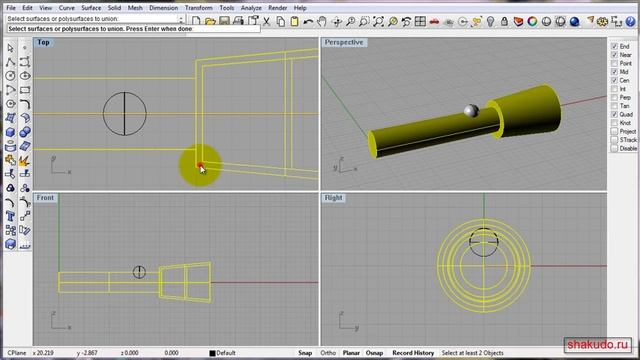Open the Transform menu
The height and width of the screenshot is (360, 640).
pos(199,8)
